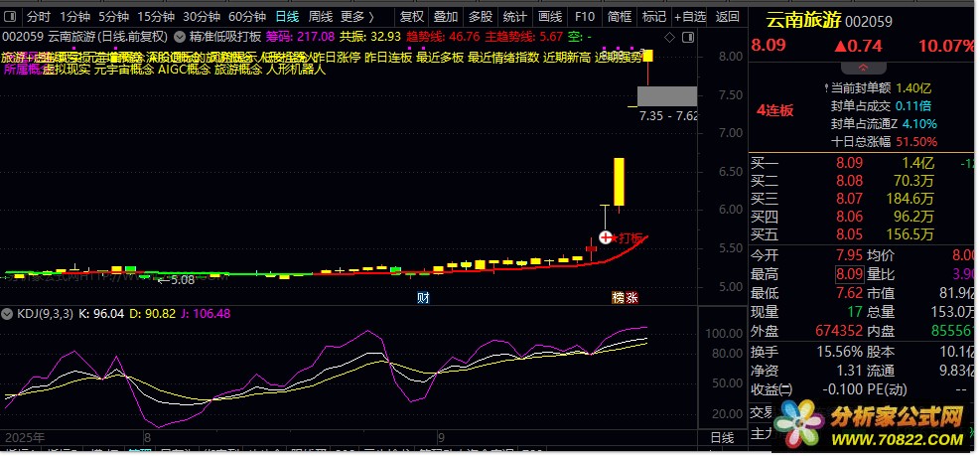Image resolution: width=980 pixels, height=456 pixels.
Task: Switch to the 分时 intraday tab
Action: pyautogui.click(x=38, y=16)
